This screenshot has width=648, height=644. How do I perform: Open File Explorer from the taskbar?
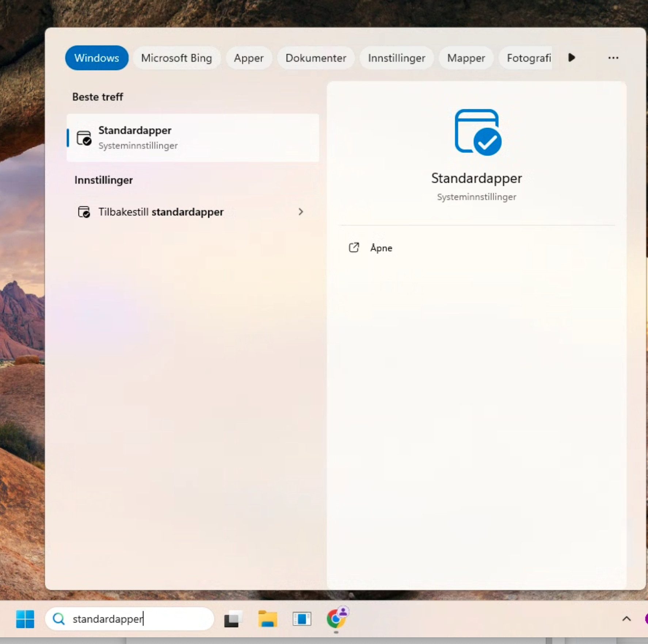(x=267, y=619)
